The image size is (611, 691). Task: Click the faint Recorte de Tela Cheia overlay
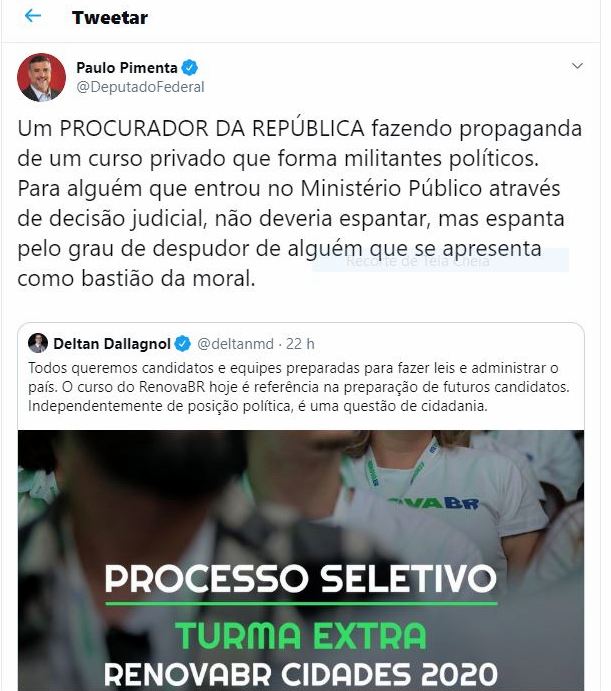click(417, 261)
